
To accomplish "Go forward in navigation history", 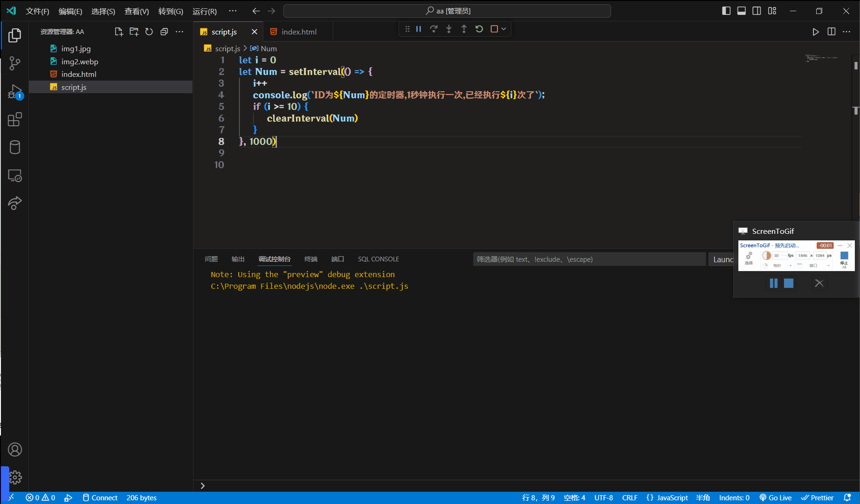I will click(x=271, y=11).
